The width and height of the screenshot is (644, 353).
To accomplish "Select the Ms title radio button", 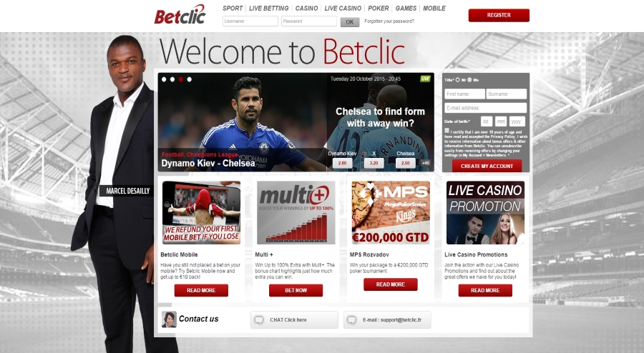I will 469,80.
